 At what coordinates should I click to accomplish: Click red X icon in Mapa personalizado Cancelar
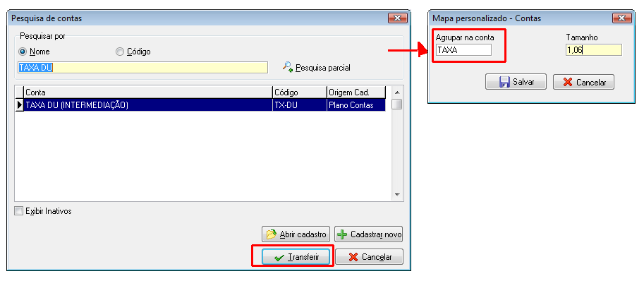(x=568, y=82)
